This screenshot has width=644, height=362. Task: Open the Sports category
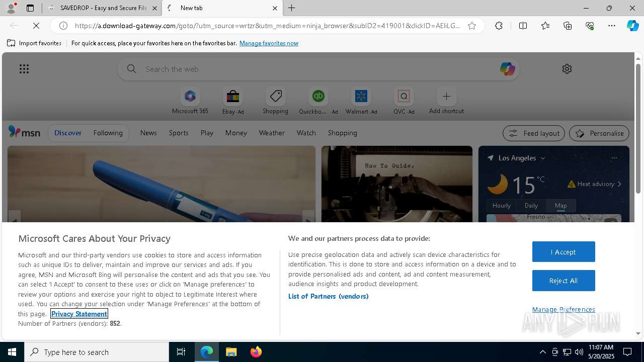pos(179,133)
